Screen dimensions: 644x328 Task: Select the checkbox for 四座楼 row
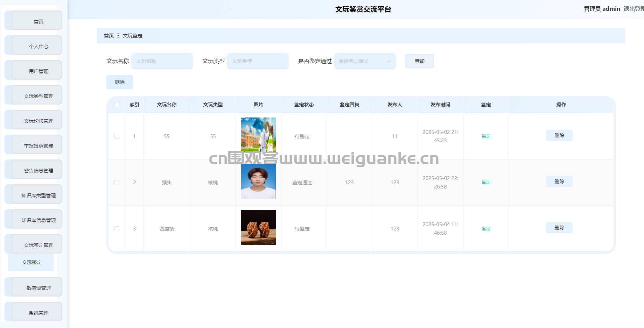tap(117, 229)
